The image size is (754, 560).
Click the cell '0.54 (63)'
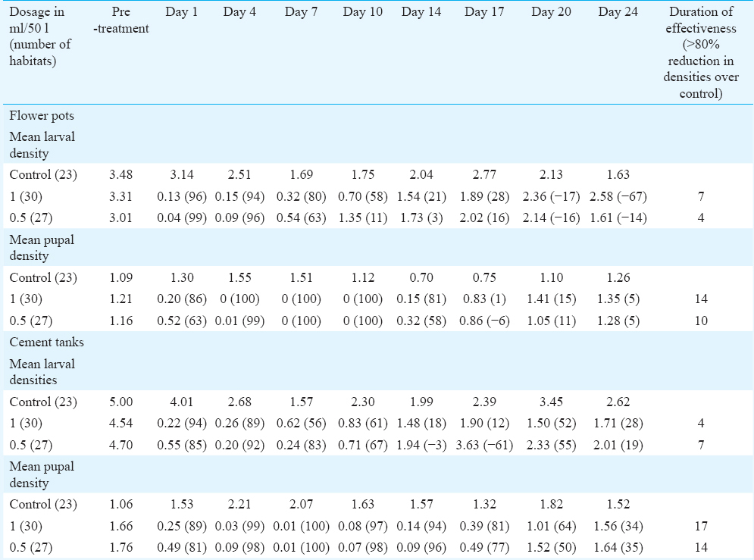click(x=301, y=217)
